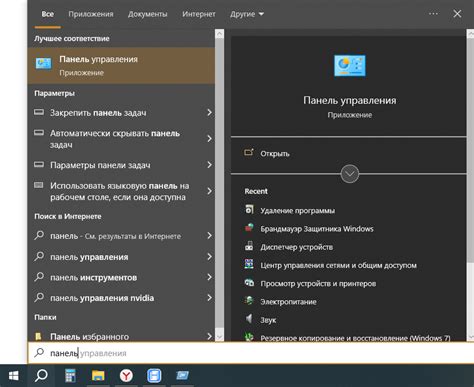The height and width of the screenshot is (387, 474).
Task: Switch to the Приложения tab
Action: coord(91,14)
